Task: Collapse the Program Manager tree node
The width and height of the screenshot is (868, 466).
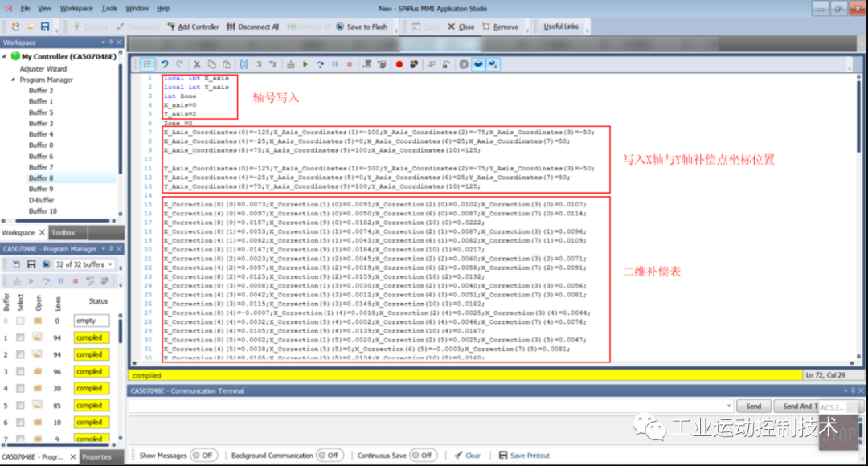Action: click(14, 80)
